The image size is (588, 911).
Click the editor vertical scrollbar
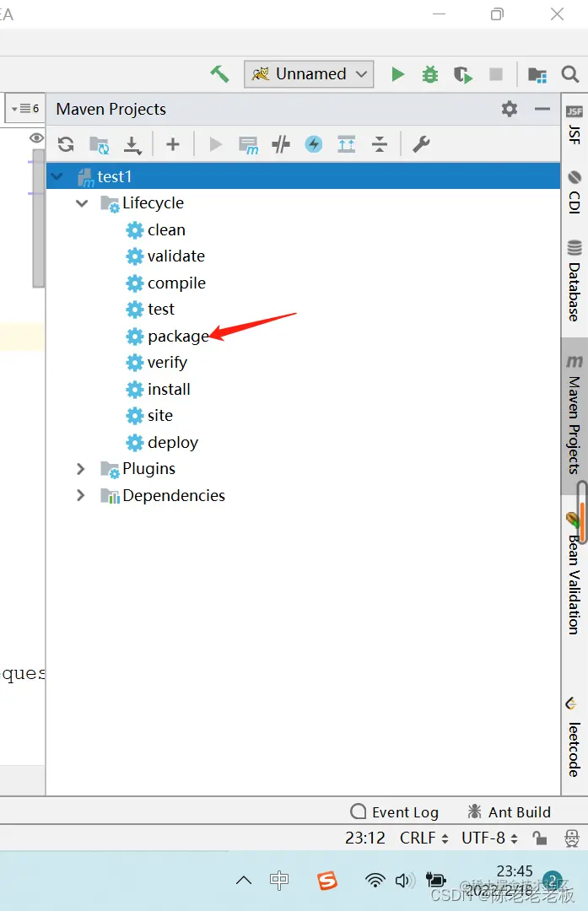pos(38,218)
